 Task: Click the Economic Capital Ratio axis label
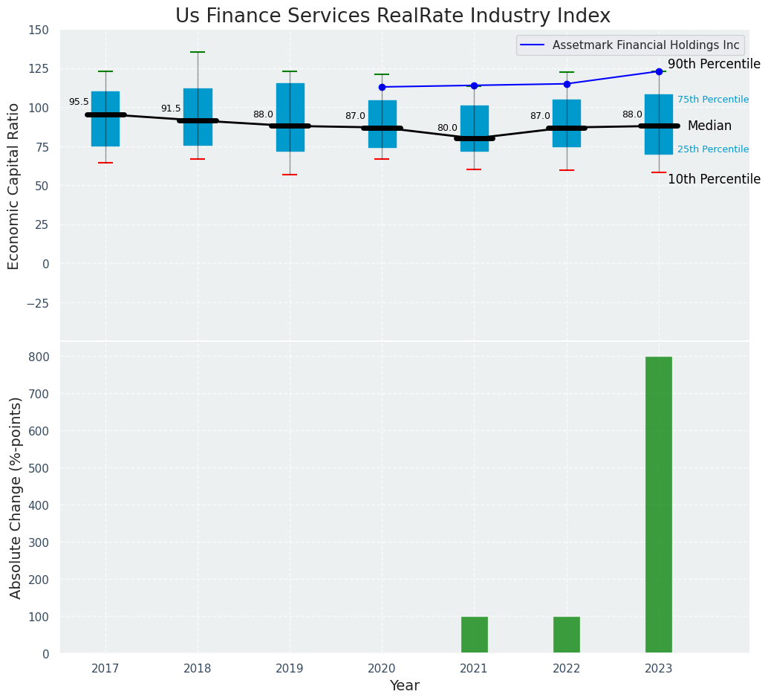14,187
